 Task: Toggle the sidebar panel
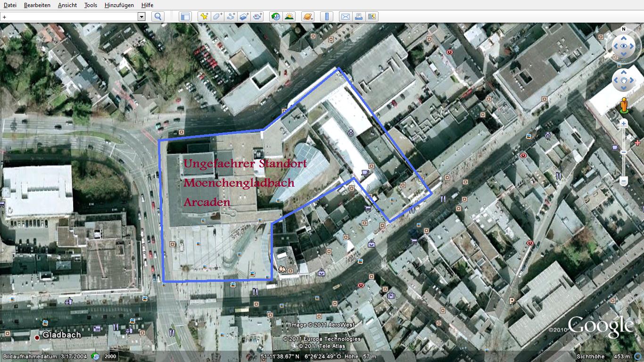point(185,16)
